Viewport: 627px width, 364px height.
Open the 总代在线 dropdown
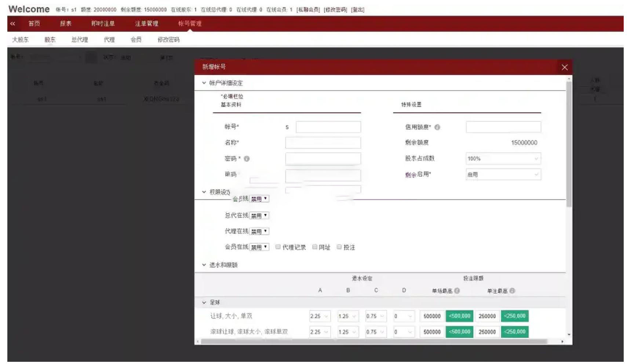pos(259,216)
